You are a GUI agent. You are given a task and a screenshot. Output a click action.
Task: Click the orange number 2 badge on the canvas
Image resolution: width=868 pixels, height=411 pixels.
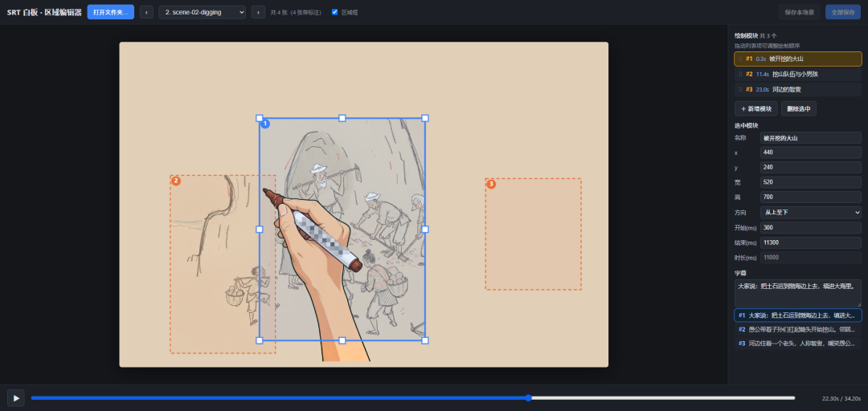tap(176, 181)
